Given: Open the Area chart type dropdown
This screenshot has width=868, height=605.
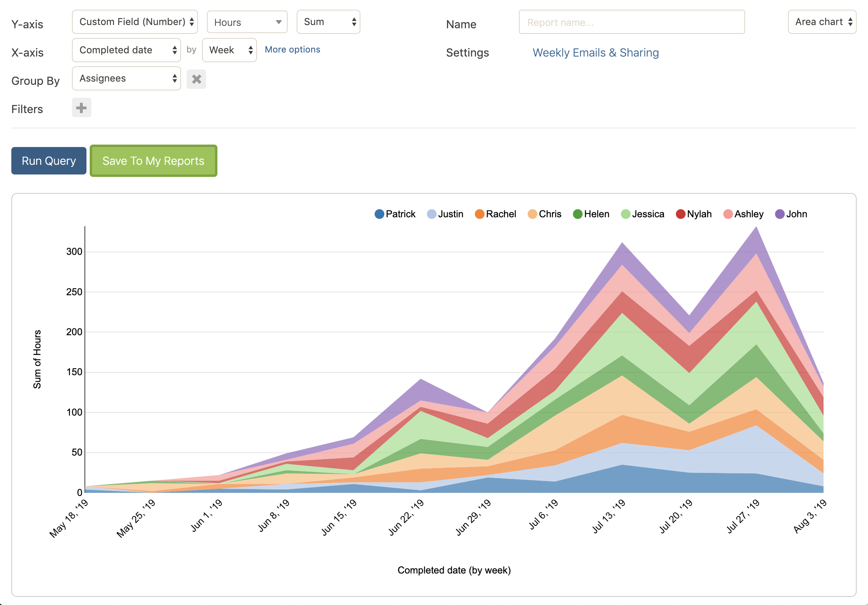Looking at the screenshot, I should pos(822,22).
